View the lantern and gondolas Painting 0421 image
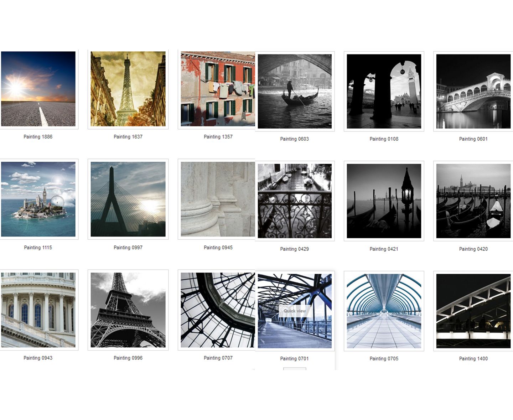513x420 pixels. click(x=384, y=201)
